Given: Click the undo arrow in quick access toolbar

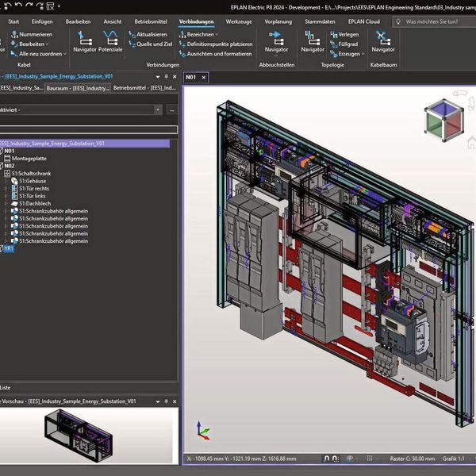Looking at the screenshot, I should point(18,6).
